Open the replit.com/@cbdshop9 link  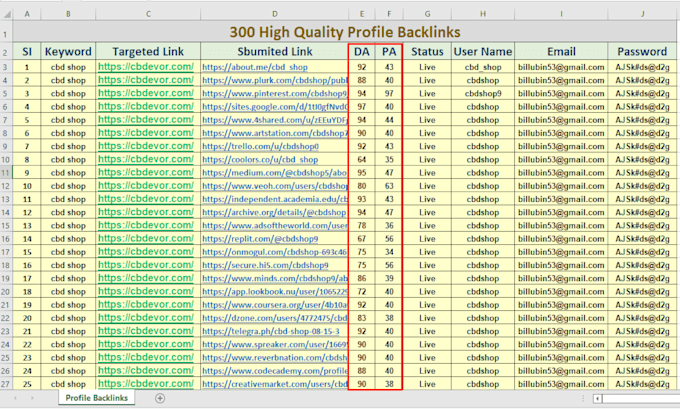pyautogui.click(x=260, y=239)
